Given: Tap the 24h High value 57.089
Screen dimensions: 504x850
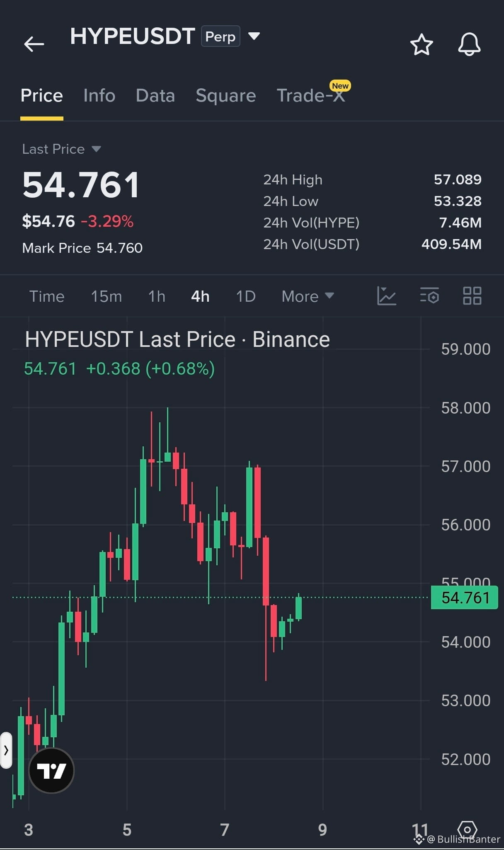Looking at the screenshot, I should point(458,179).
